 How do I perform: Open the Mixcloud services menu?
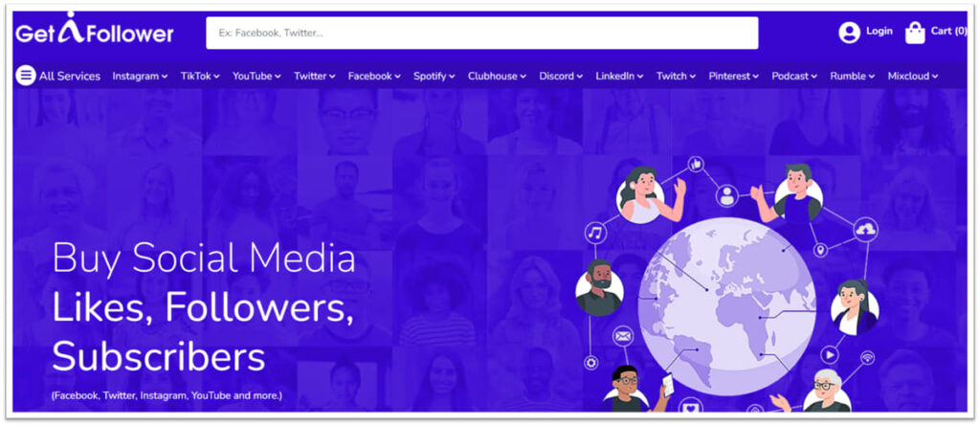(913, 77)
